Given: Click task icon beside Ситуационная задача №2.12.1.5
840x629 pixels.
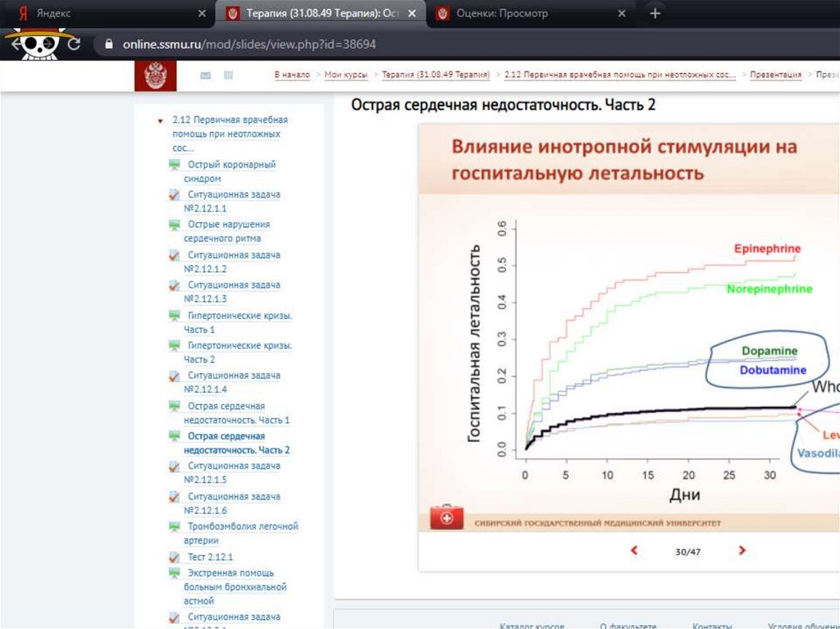Looking at the screenshot, I should click(x=174, y=467).
